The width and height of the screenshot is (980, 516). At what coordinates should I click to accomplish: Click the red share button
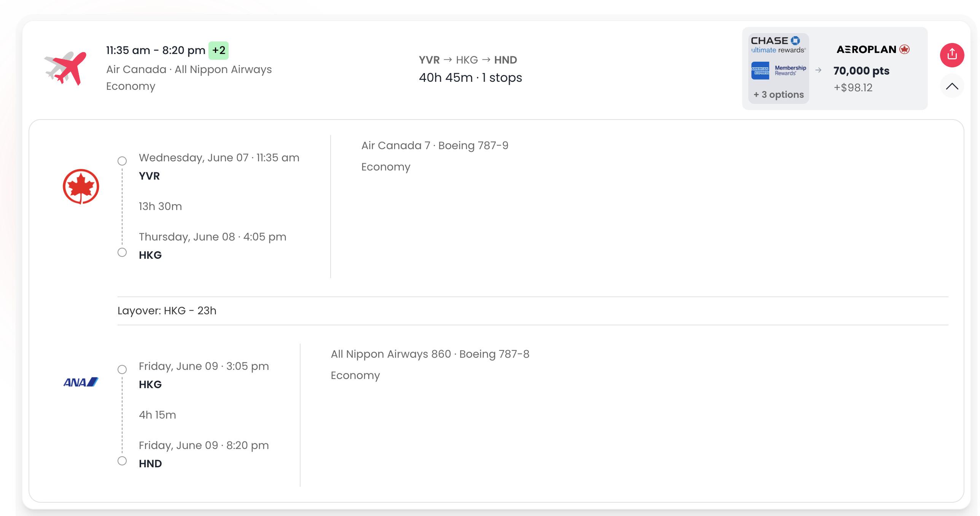(951, 55)
